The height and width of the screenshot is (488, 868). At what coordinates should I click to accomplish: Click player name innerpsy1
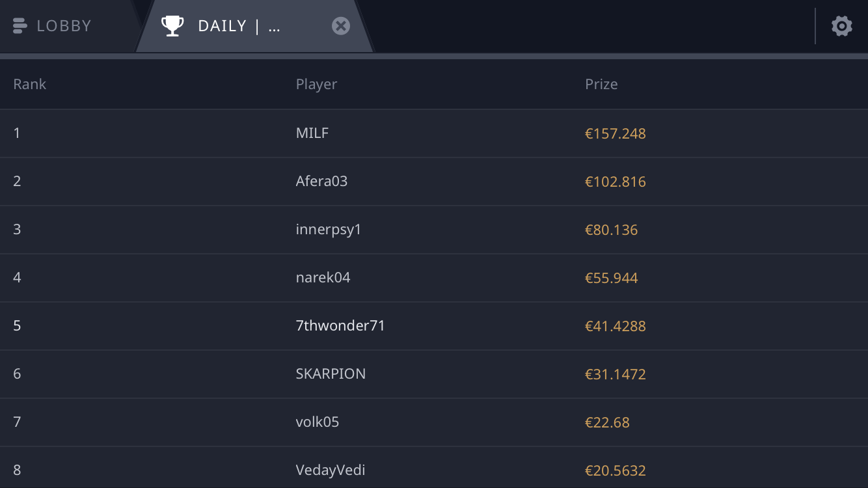pos(329,230)
